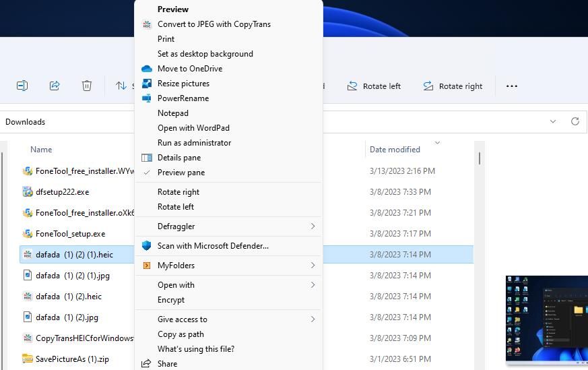Click the SavePictureAs (1).zip folder icon
The width and height of the screenshot is (588, 370).
point(28,359)
